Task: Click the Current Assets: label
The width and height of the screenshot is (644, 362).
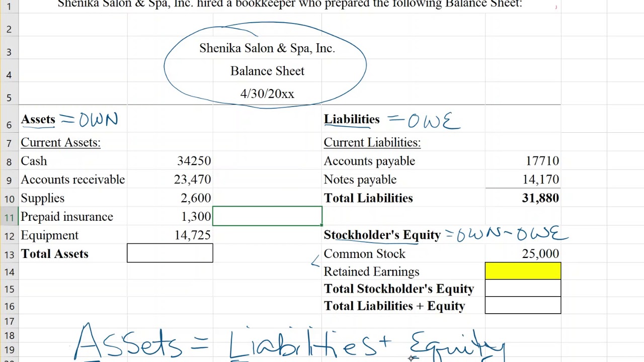Action: (x=60, y=142)
